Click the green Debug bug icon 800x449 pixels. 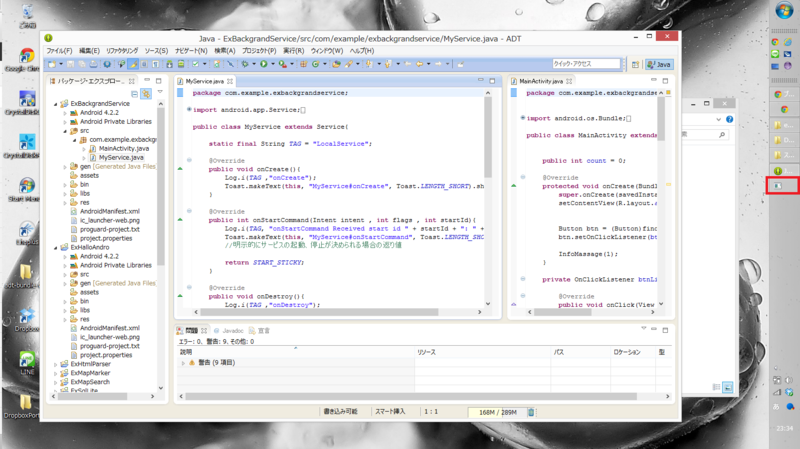[245, 64]
